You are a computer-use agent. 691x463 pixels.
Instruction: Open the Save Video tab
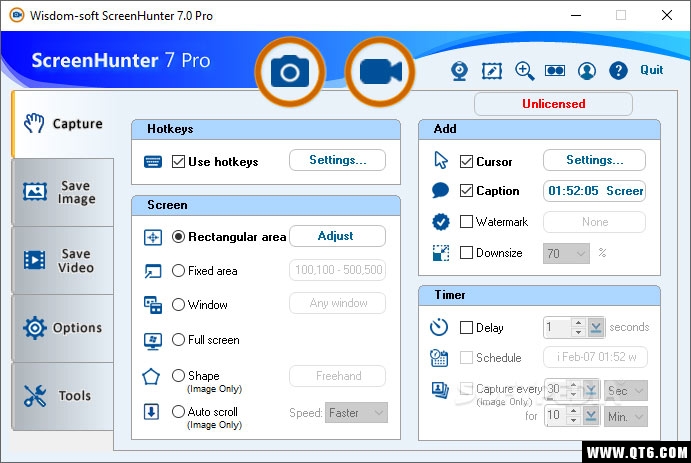(63, 261)
